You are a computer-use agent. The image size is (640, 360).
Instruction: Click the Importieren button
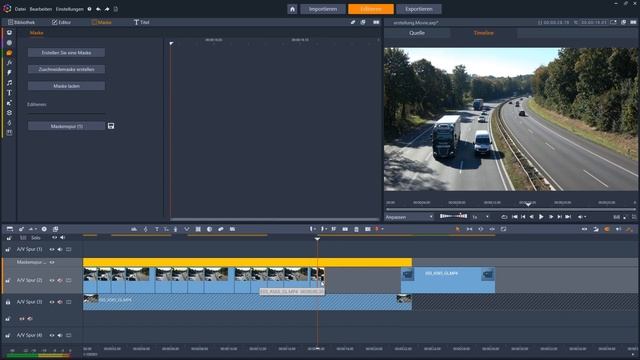323,9
